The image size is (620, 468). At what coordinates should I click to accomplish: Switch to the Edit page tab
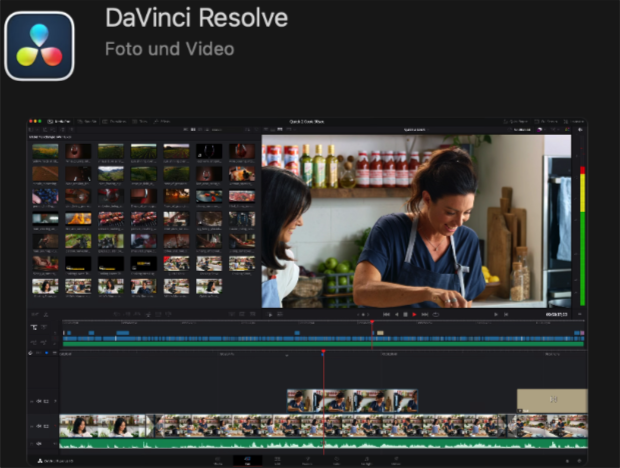click(x=277, y=460)
